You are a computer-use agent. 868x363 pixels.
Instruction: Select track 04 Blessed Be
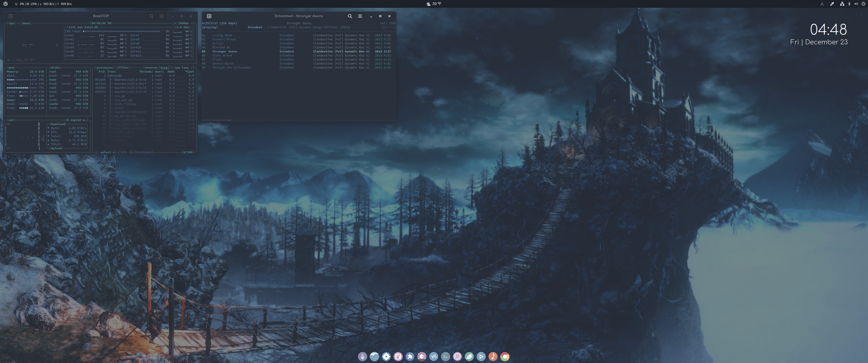(296, 47)
